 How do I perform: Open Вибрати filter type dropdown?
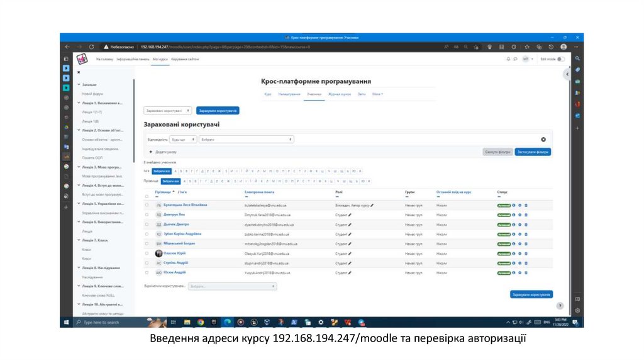(x=247, y=140)
